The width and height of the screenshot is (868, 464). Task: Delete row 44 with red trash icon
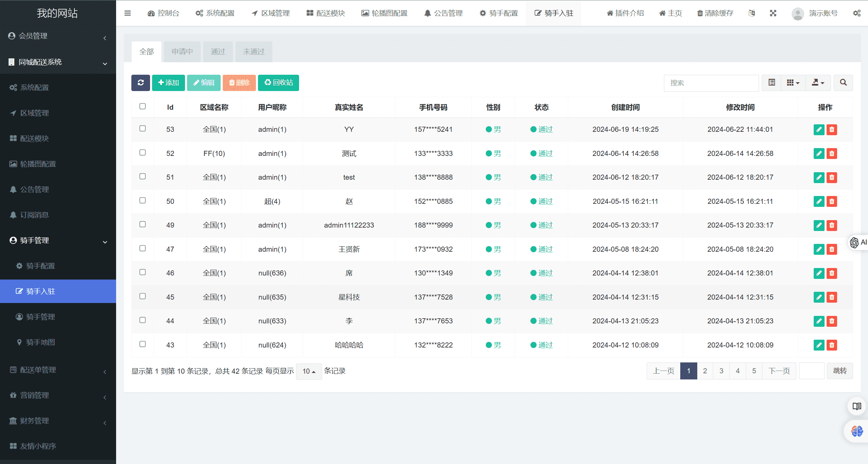coord(832,321)
